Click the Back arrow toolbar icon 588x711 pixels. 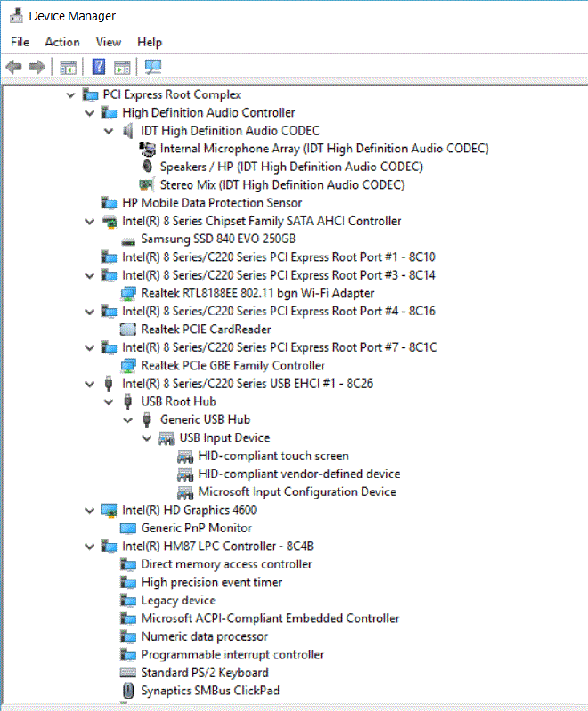click(x=13, y=67)
